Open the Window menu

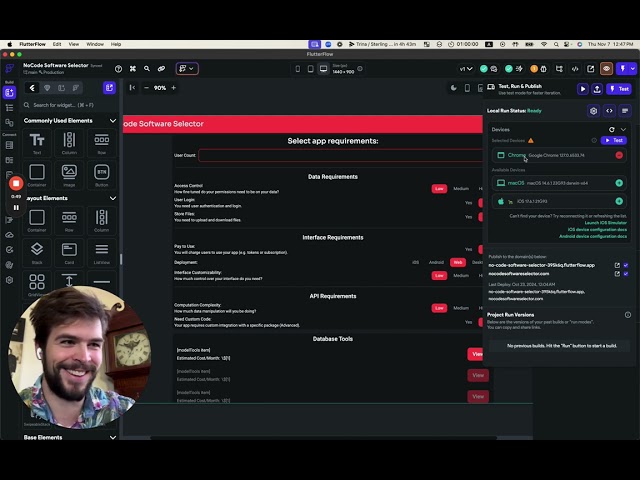95,44
